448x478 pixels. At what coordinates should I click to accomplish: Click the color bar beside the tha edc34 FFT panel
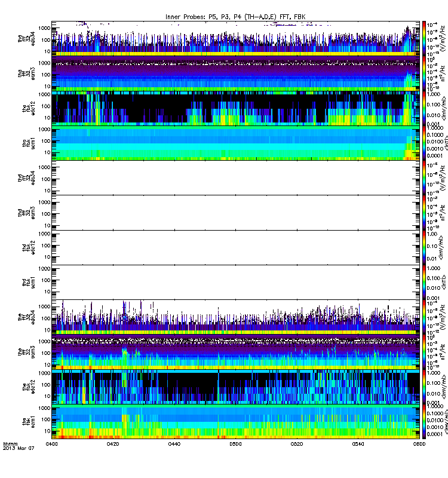click(x=424, y=38)
